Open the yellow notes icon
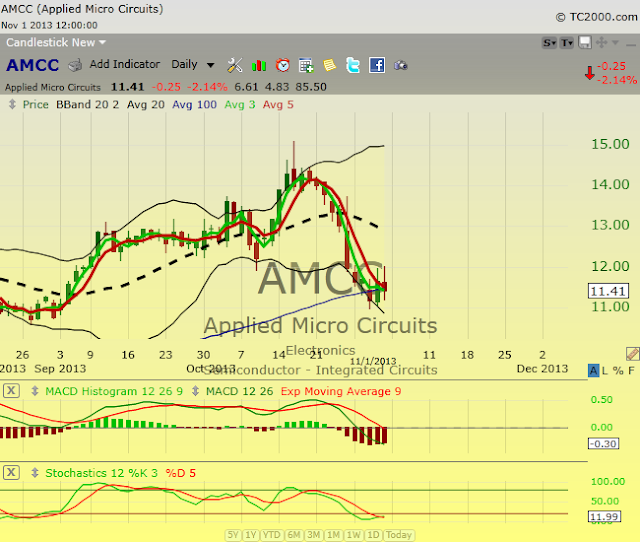 tap(329, 65)
